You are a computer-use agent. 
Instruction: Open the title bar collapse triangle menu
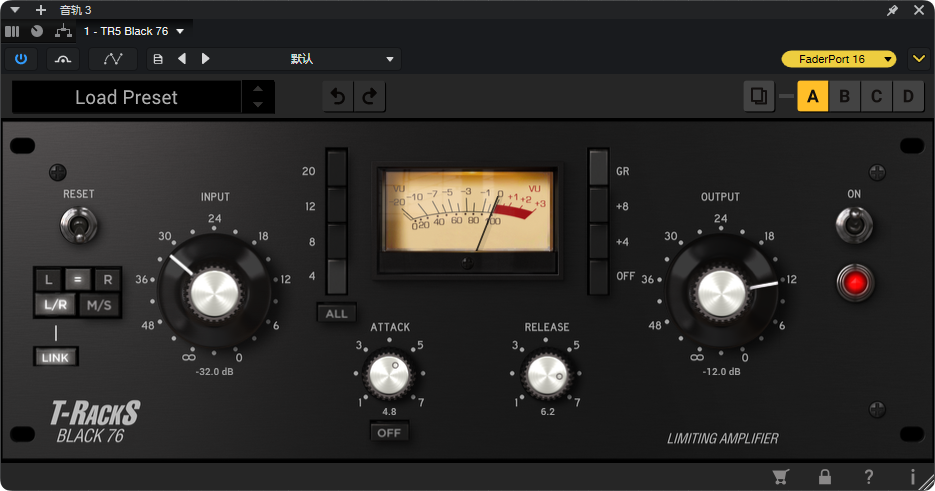click(15, 10)
